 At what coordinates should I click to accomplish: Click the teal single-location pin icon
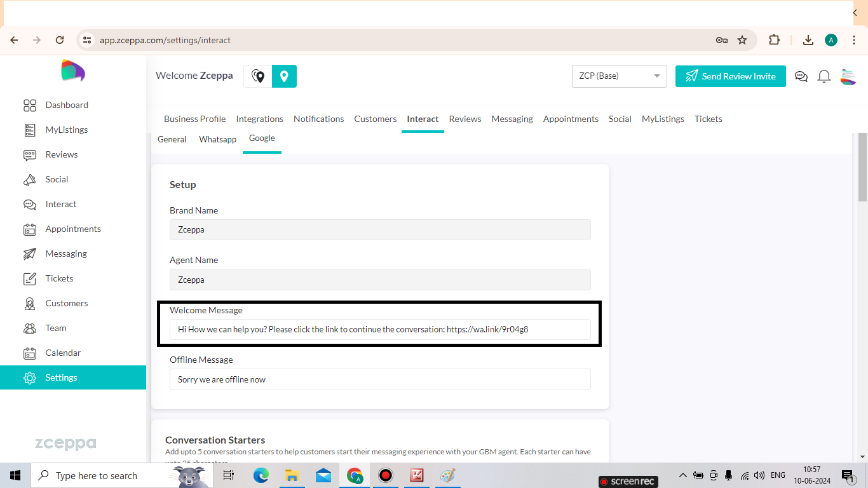click(x=284, y=76)
